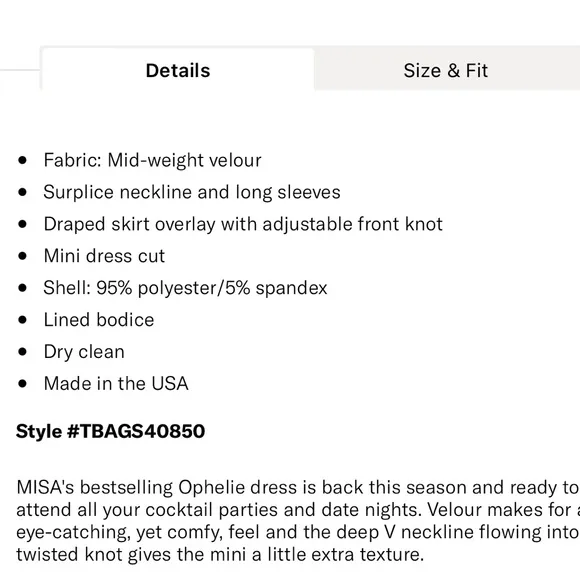The height and width of the screenshot is (580, 580).
Task: Click the Style #TBAGS40850 heading
Action: pos(110,431)
